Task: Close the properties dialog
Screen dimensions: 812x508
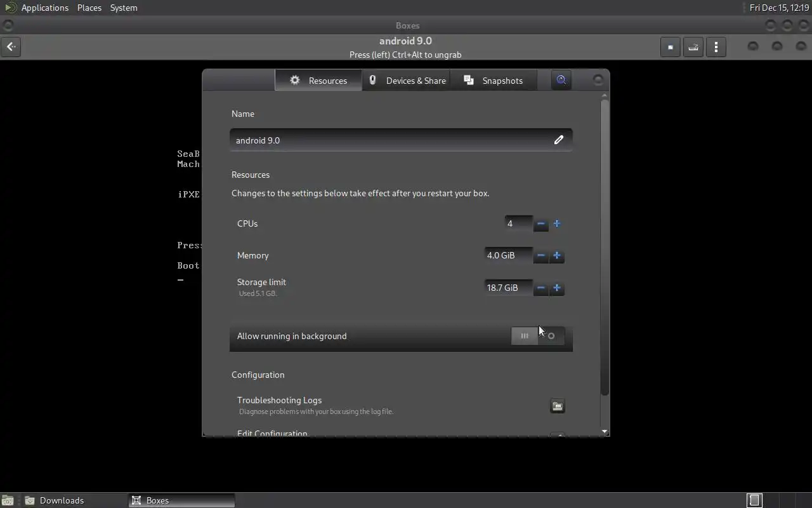Action: [x=598, y=80]
